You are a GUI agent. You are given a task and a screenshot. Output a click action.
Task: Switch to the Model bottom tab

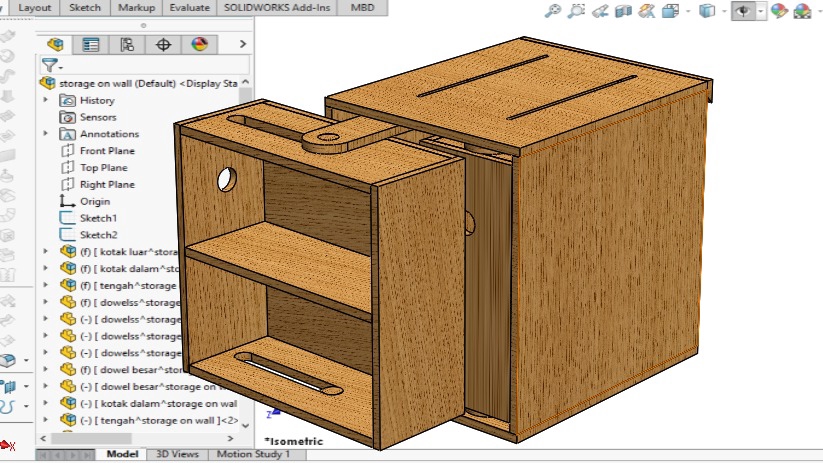pyautogui.click(x=122, y=454)
